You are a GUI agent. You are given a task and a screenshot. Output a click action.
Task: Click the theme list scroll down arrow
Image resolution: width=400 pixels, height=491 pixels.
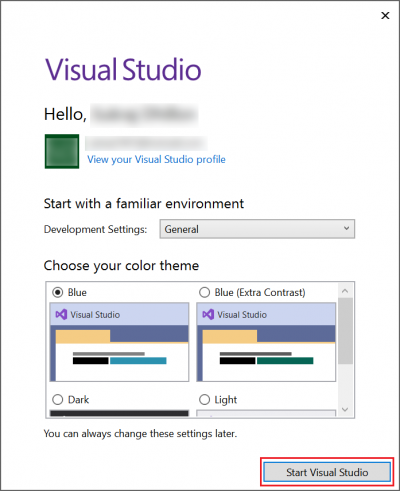(345, 409)
